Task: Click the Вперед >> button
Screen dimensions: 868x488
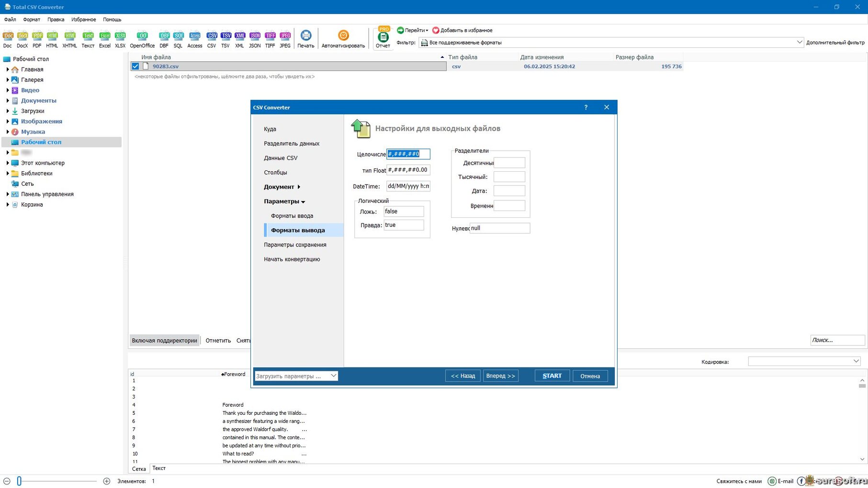Action: click(x=501, y=376)
